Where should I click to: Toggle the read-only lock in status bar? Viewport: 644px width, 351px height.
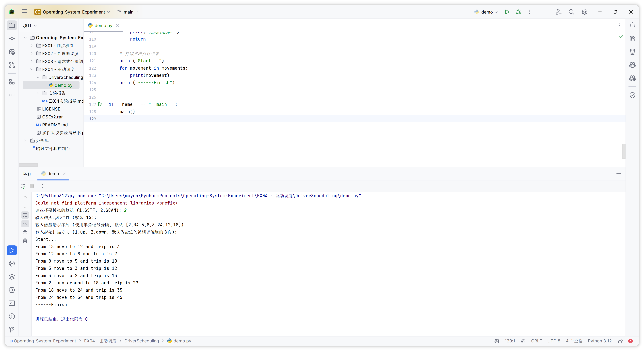620,341
